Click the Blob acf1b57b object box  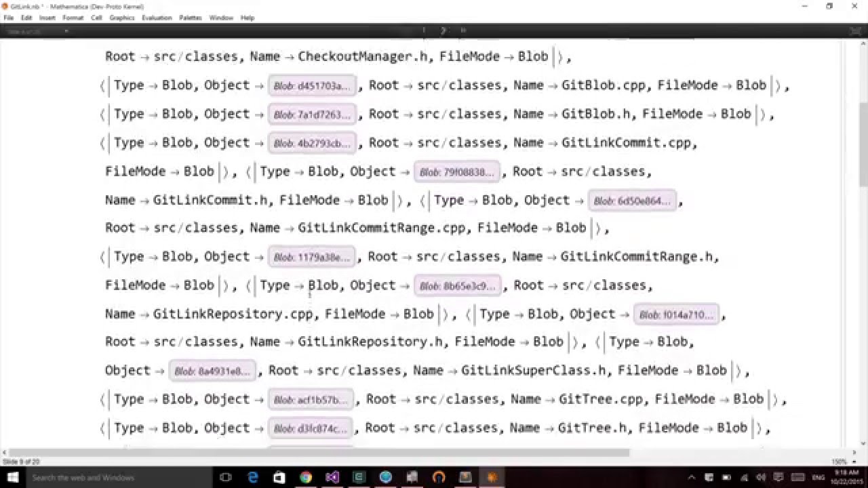311,400
